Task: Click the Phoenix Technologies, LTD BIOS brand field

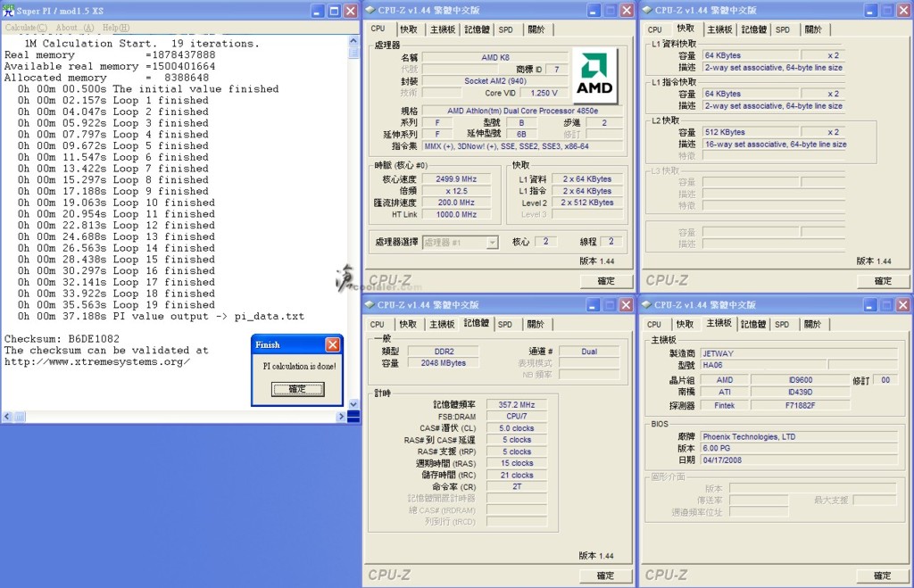Action: [x=799, y=436]
